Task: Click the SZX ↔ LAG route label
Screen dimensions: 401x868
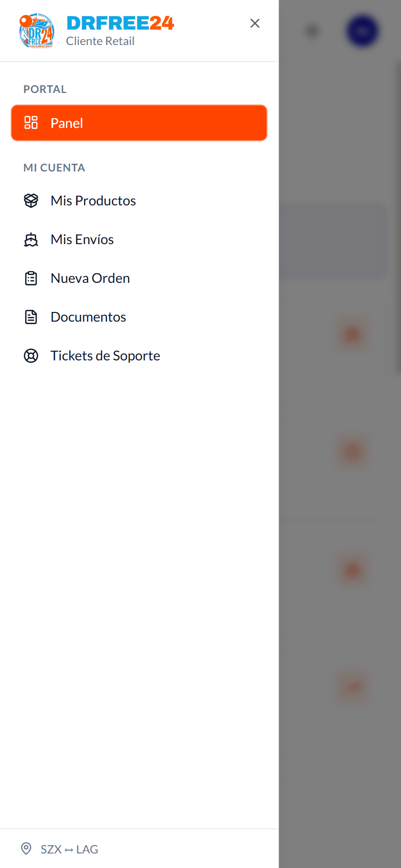Action: click(x=69, y=849)
